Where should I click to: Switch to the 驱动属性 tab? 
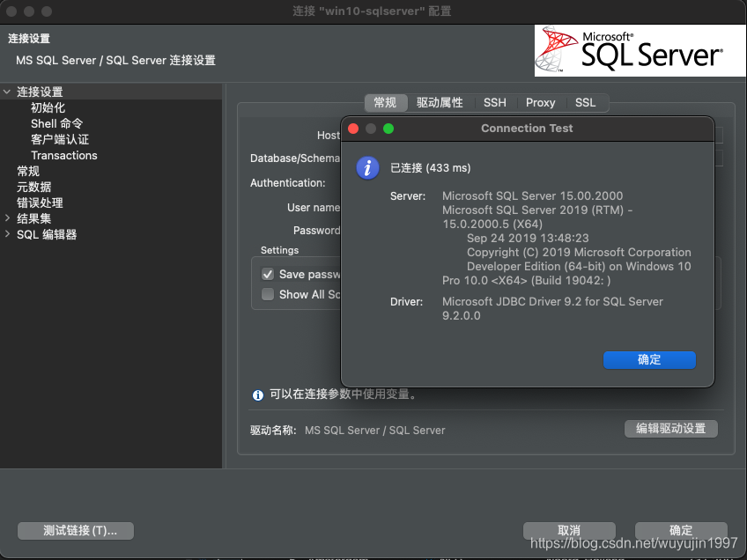click(x=440, y=102)
